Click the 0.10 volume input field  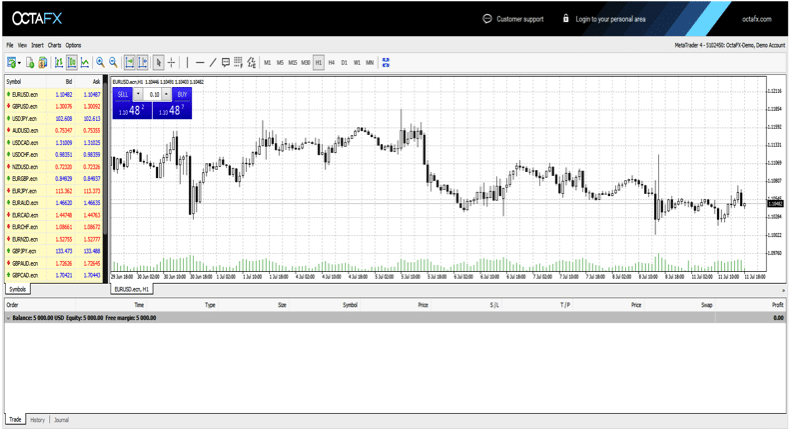(153, 94)
